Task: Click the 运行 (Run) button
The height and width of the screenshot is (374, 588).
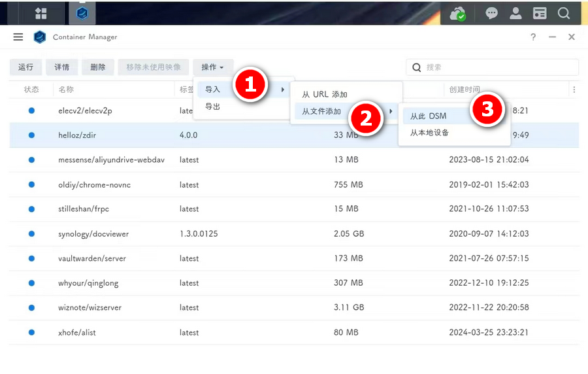Action: (x=25, y=67)
